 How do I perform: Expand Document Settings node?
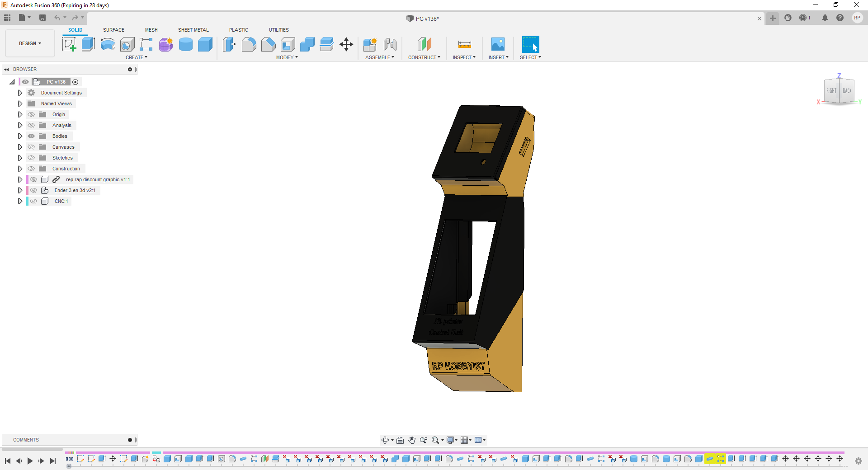(20, 93)
